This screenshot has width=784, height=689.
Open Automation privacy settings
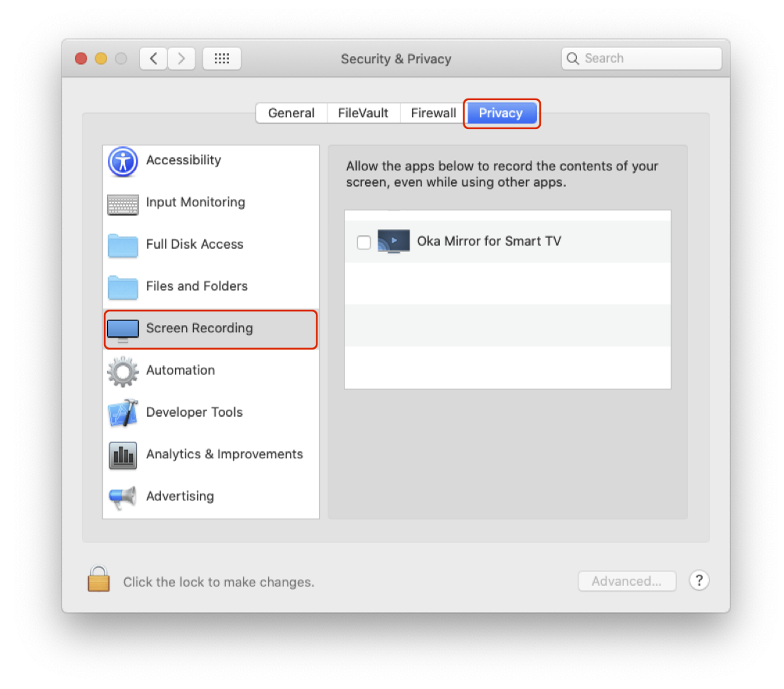[123, 370]
